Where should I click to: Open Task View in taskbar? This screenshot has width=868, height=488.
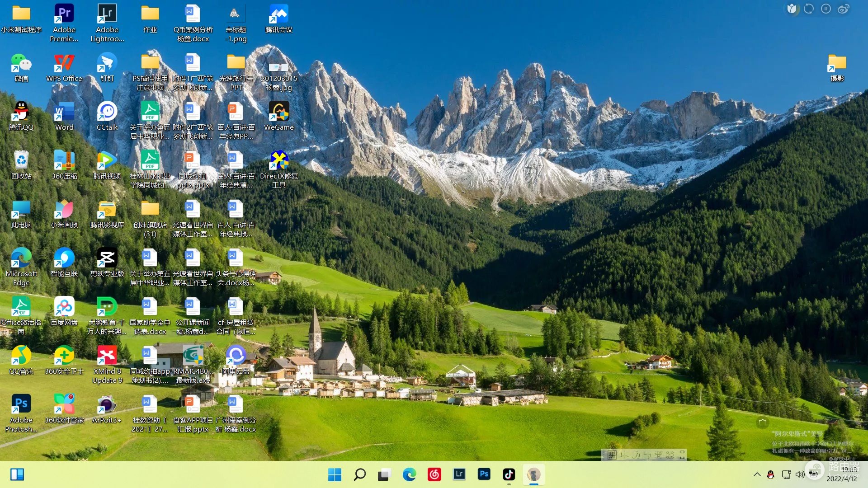point(384,474)
